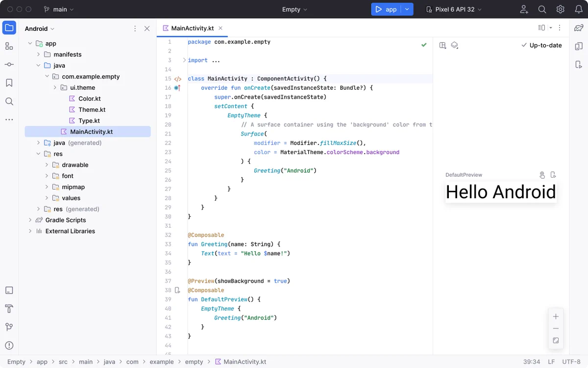Open Running Devices in right sidebar

tap(579, 64)
